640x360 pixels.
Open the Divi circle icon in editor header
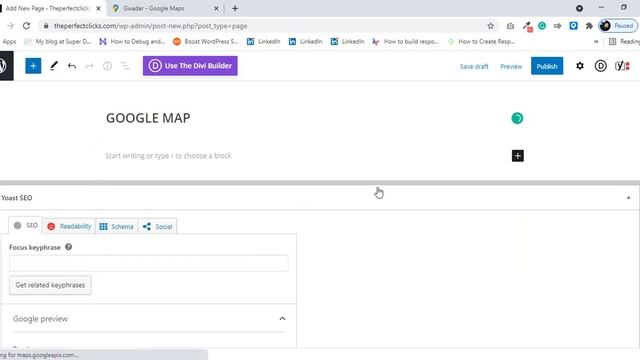click(600, 66)
